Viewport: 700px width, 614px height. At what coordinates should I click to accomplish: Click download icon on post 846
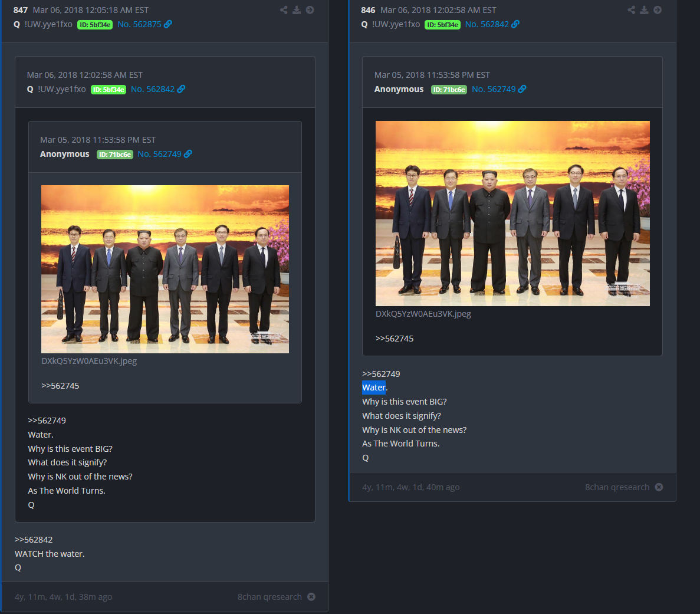(x=644, y=10)
